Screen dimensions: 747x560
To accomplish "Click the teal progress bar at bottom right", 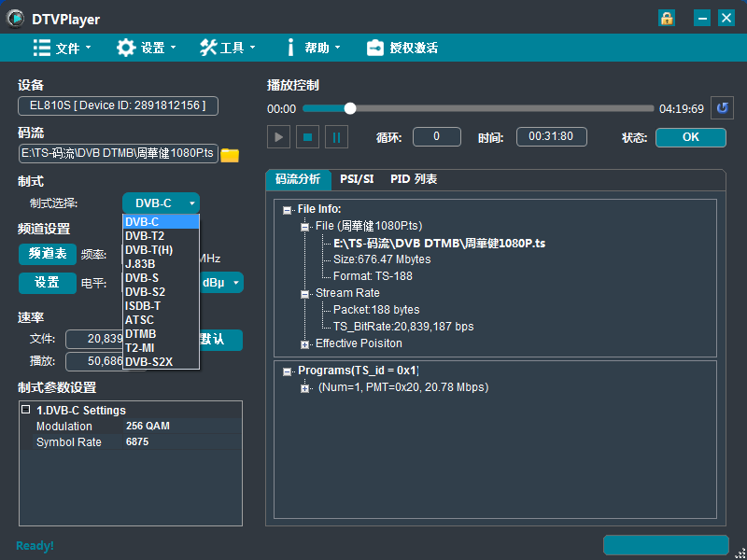I will click(666, 545).
